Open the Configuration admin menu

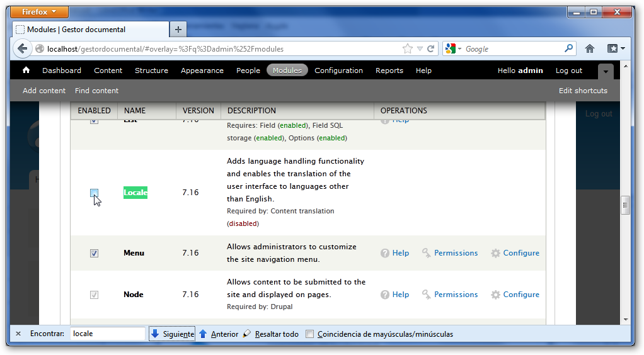tap(338, 70)
